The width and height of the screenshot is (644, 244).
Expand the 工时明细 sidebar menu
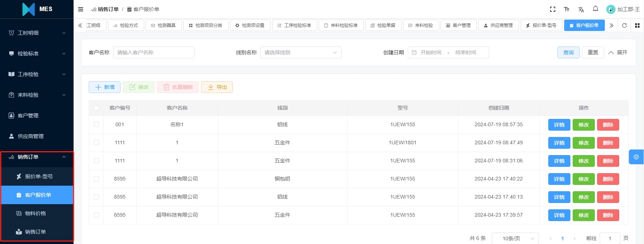[x=37, y=33]
